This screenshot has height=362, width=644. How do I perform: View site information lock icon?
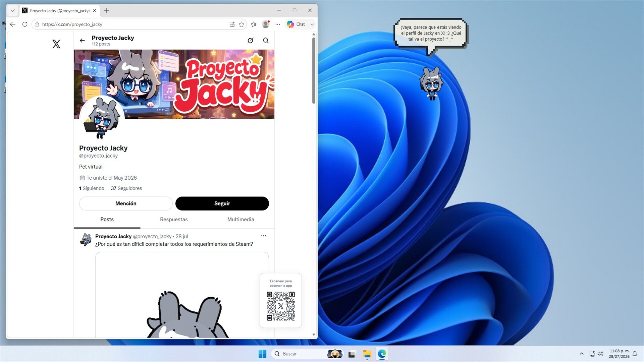(x=37, y=24)
